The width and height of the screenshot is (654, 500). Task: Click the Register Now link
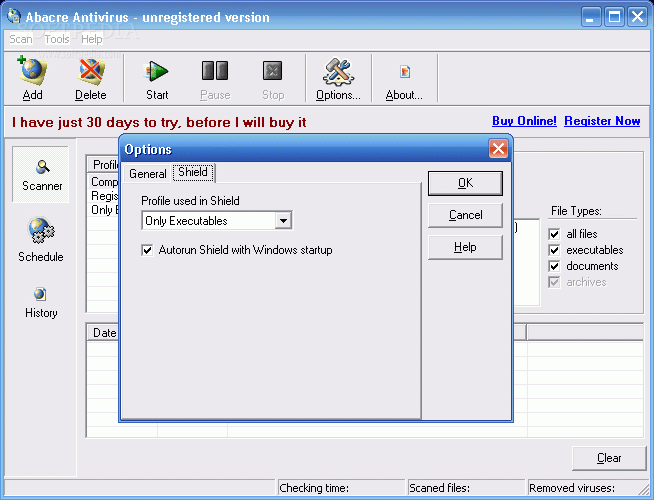tap(602, 121)
